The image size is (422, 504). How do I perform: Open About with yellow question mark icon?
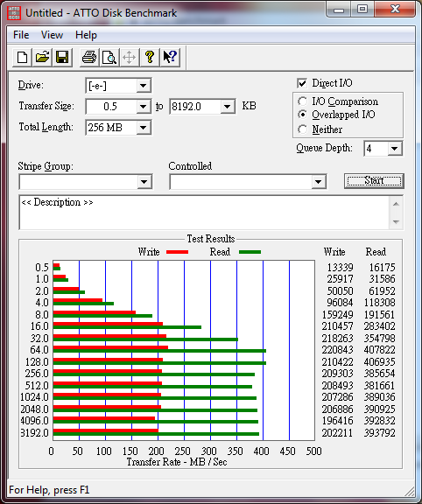(x=149, y=58)
